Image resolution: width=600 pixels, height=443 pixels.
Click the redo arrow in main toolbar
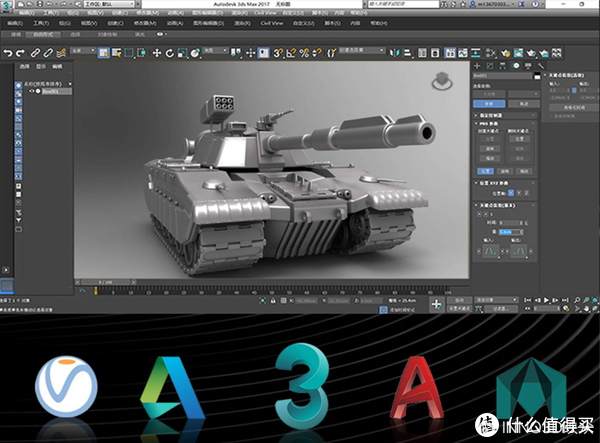pos(20,52)
